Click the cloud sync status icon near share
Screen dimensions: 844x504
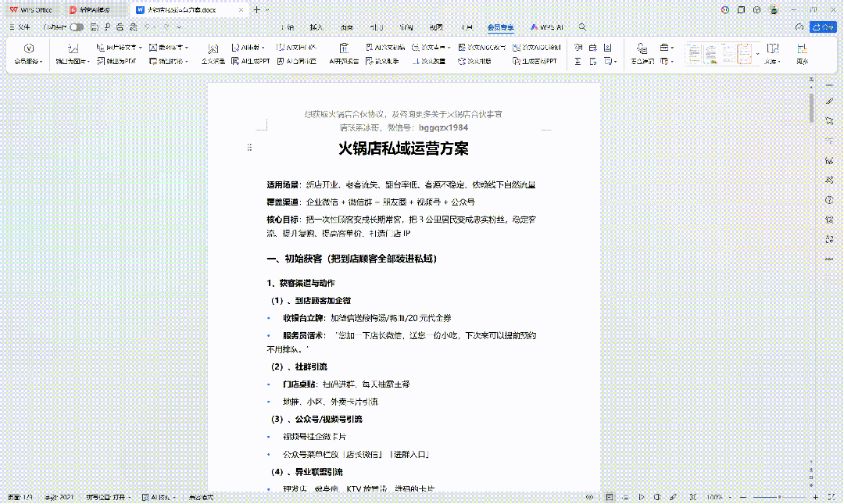pyautogui.click(x=799, y=27)
